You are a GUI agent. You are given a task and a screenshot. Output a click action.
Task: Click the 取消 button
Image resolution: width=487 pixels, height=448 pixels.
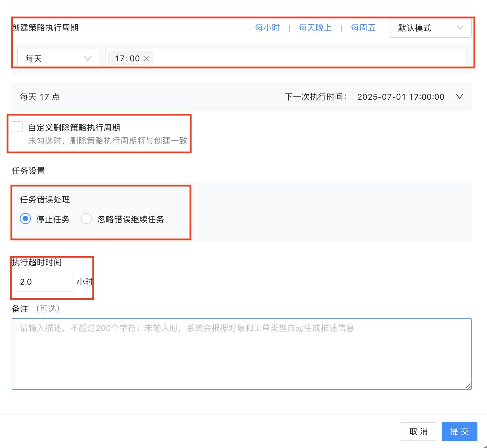(x=418, y=432)
